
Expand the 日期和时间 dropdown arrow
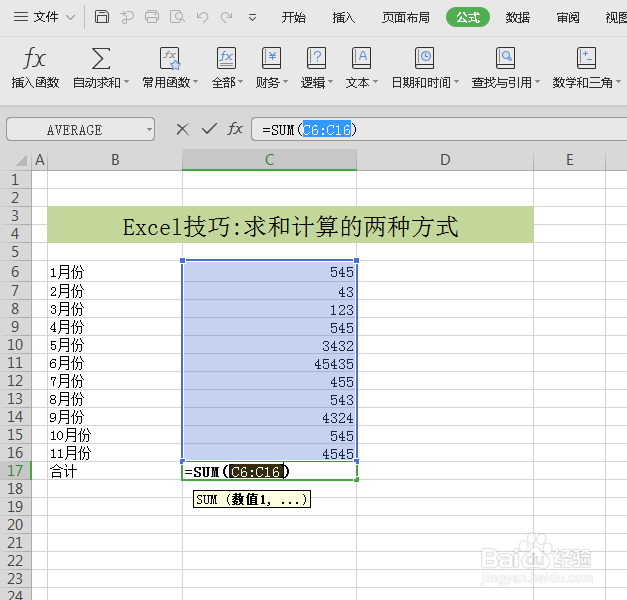456,82
